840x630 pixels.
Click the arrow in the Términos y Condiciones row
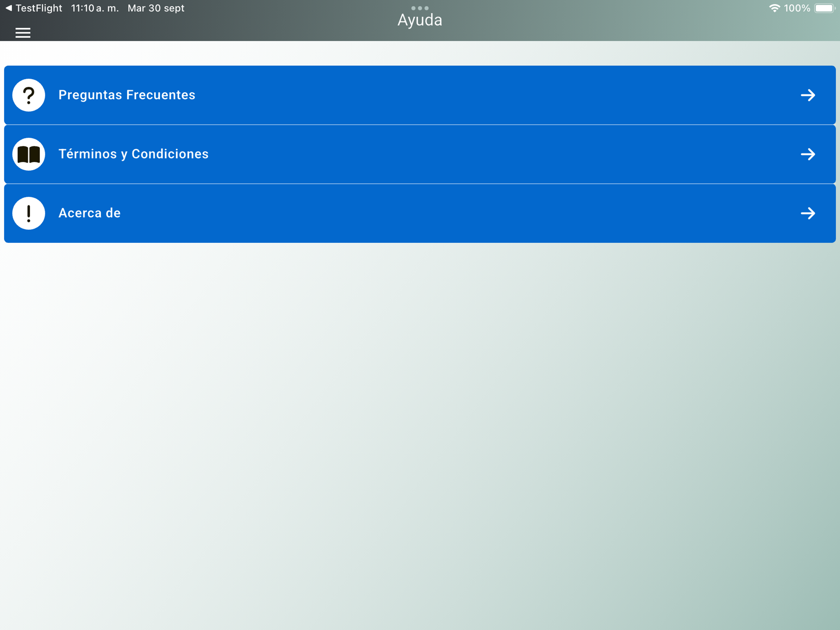coord(808,154)
